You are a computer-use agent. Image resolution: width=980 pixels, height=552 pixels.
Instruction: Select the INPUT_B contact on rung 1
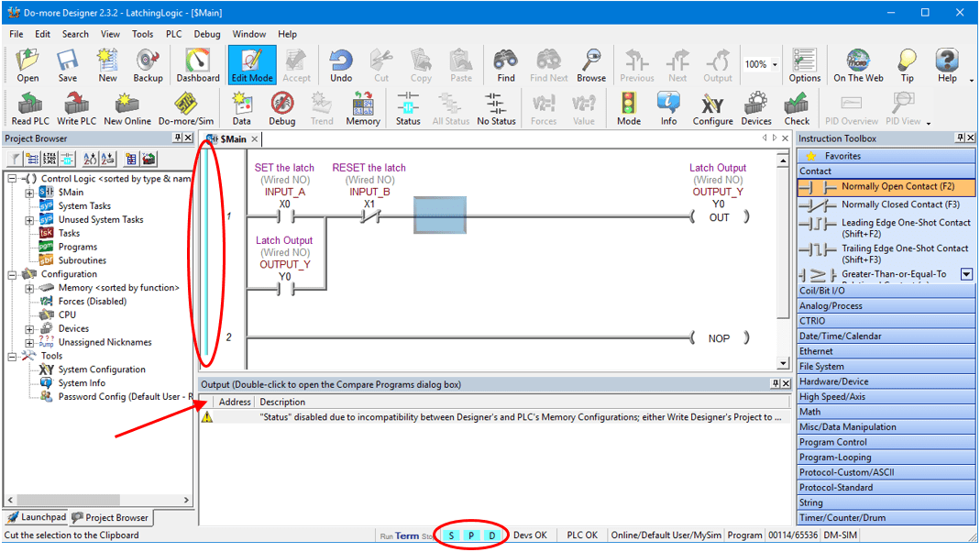[x=369, y=217]
